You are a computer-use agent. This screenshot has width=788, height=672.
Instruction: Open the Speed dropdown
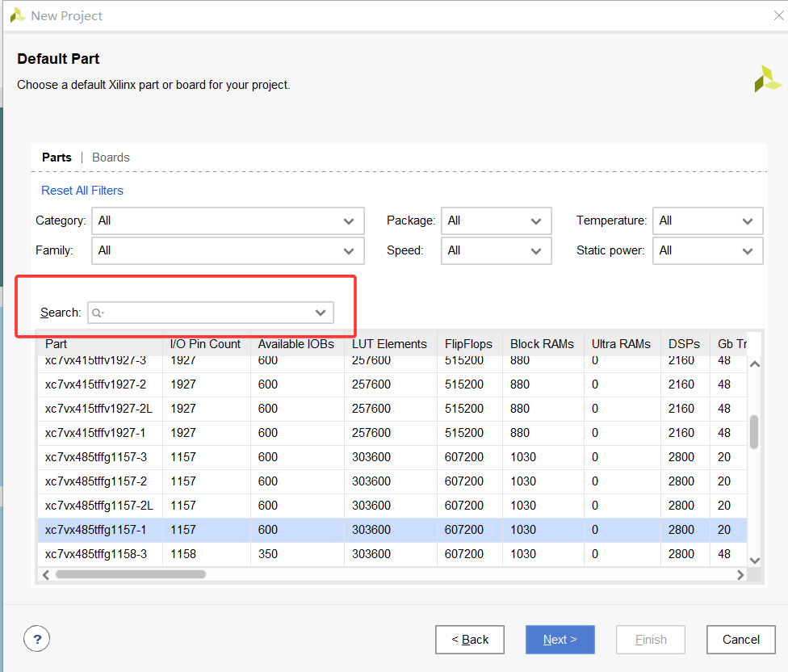click(x=496, y=251)
